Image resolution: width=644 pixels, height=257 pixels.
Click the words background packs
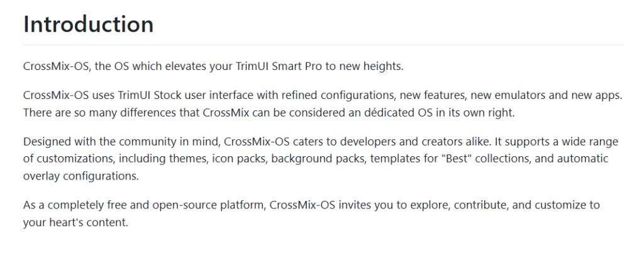pyautogui.click(x=318, y=159)
